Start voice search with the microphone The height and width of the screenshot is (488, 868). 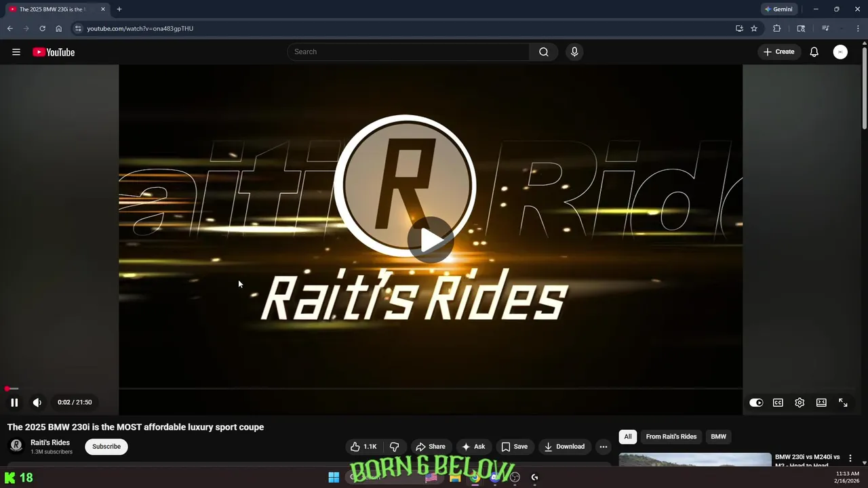click(x=574, y=52)
